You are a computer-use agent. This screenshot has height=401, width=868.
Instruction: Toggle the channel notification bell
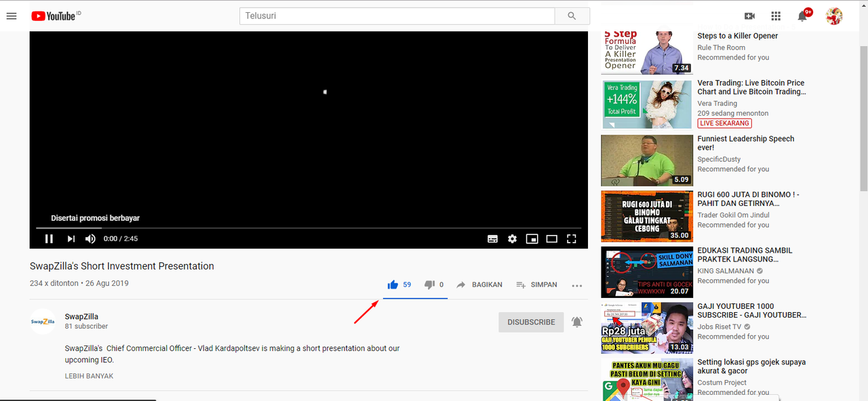point(577,322)
